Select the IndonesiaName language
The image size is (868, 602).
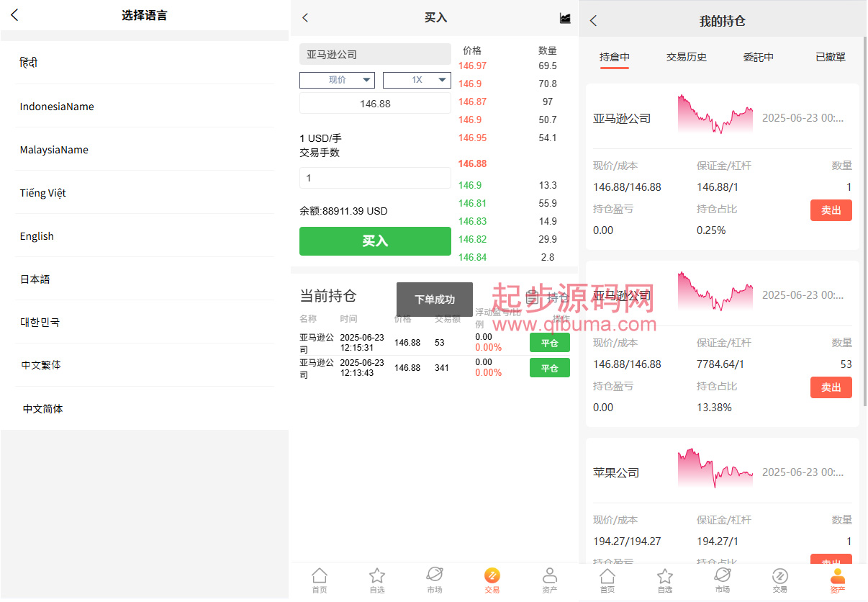pos(145,106)
